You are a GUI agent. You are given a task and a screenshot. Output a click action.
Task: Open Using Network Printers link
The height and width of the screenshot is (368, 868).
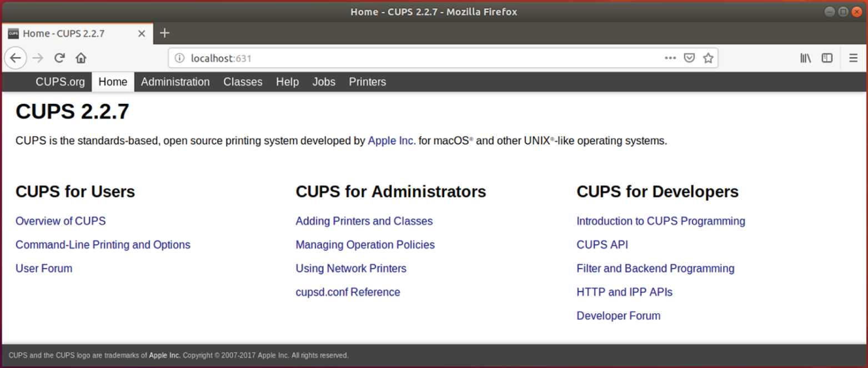[351, 268]
